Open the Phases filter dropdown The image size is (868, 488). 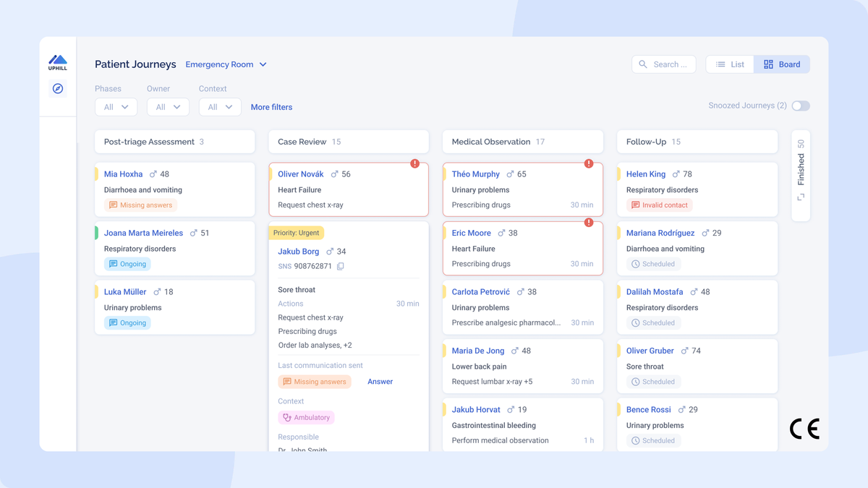[x=116, y=107]
